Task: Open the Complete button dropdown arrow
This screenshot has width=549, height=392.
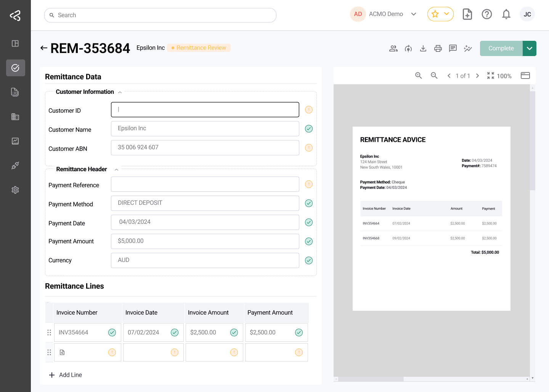Action: (x=530, y=48)
